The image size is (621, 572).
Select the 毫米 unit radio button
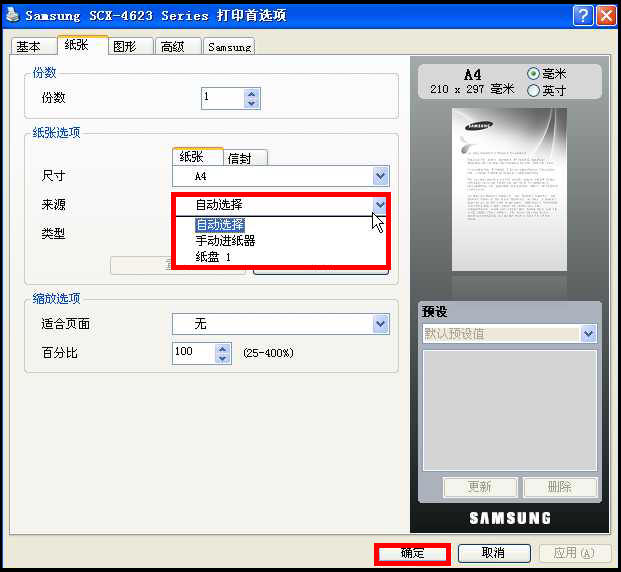click(533, 74)
